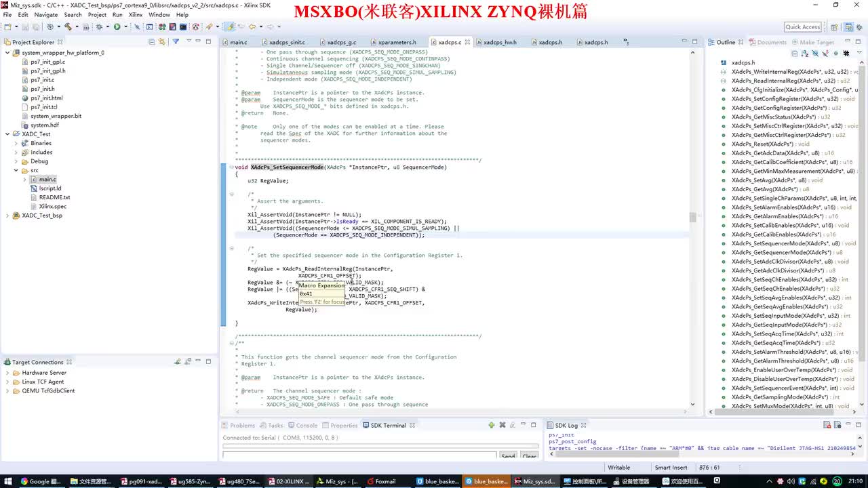Click the Clear button in SDK Terminal
This screenshot has width=868, height=488.
tap(530, 456)
